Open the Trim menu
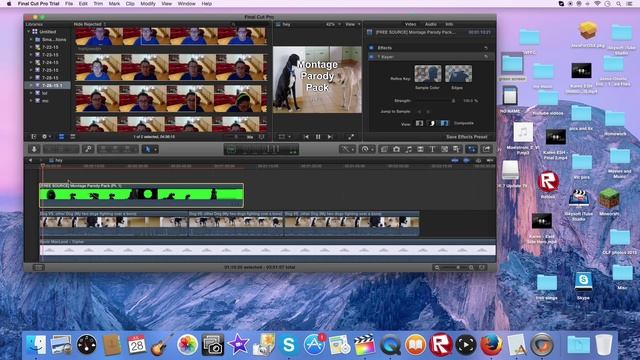Image resolution: width=640 pixels, height=360 pixels. (x=98, y=4)
